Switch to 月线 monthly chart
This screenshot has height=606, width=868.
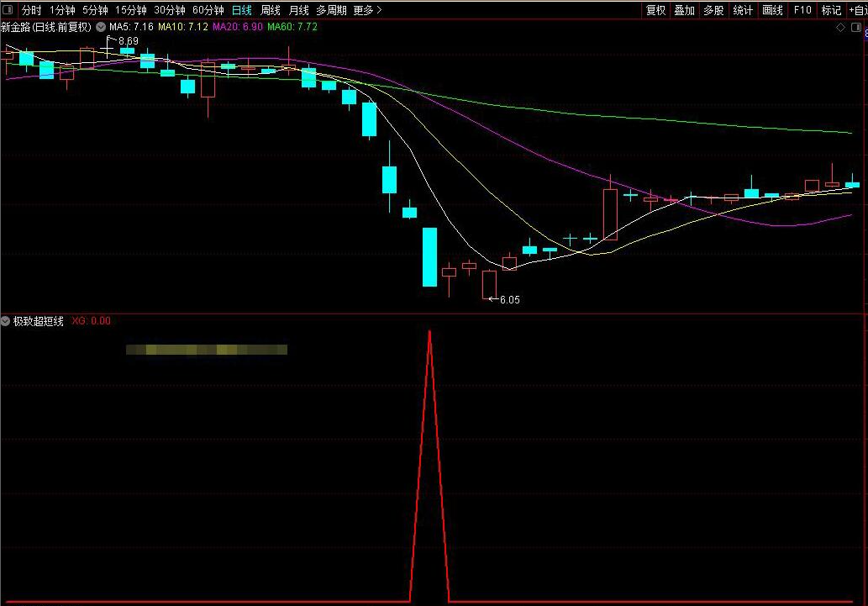point(299,10)
